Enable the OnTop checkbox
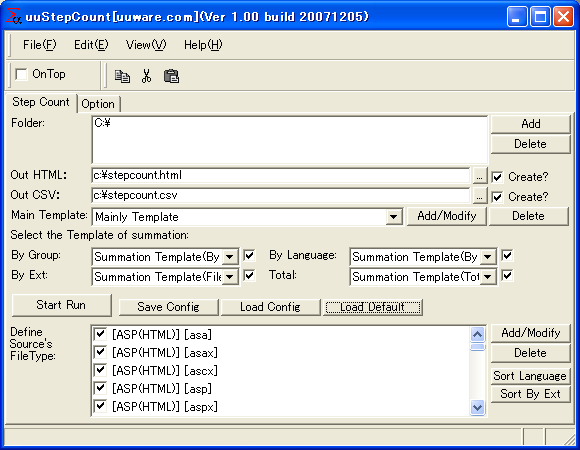This screenshot has height=450, width=580. coord(21,74)
